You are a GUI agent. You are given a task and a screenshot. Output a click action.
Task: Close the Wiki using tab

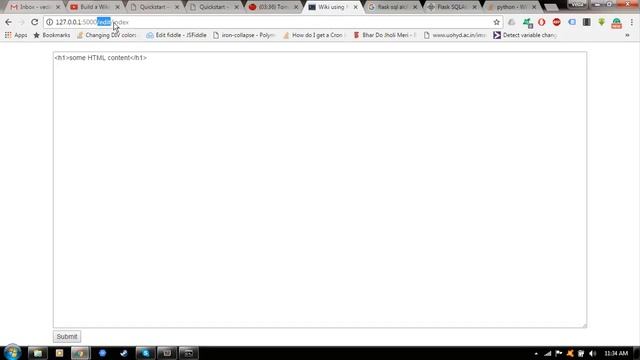356,7
